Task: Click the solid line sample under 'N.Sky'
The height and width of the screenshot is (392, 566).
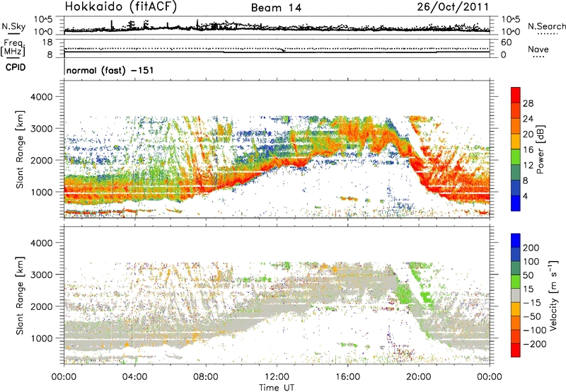Action: (13, 33)
